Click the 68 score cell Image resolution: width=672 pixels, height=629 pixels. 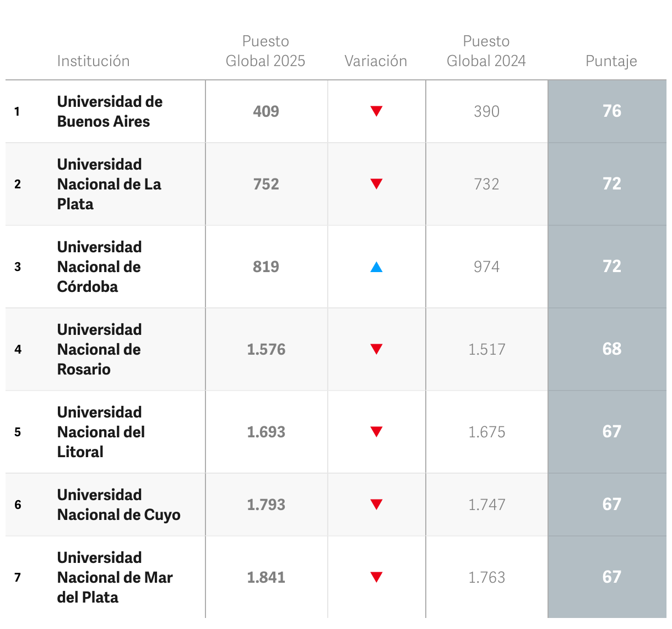(x=611, y=349)
